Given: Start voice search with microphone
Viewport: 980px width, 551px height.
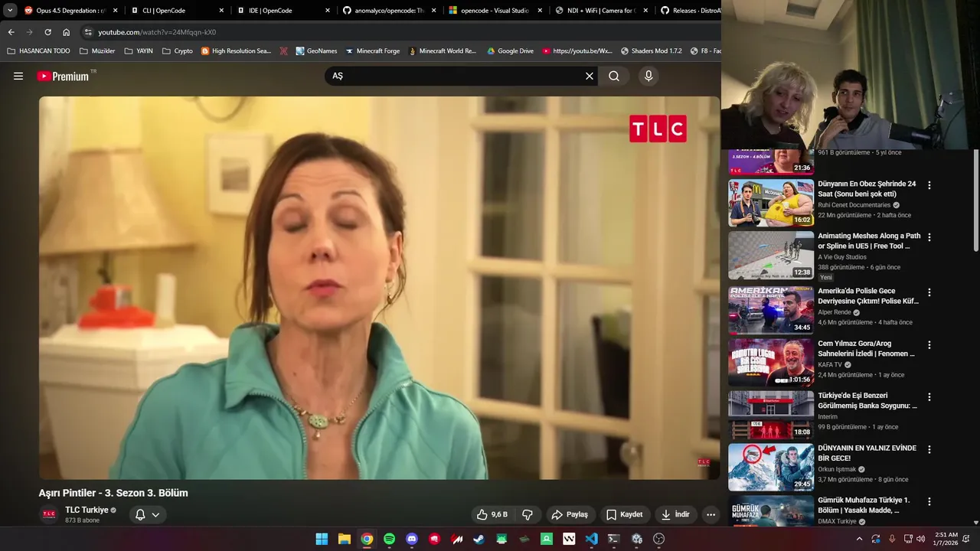Looking at the screenshot, I should point(648,76).
